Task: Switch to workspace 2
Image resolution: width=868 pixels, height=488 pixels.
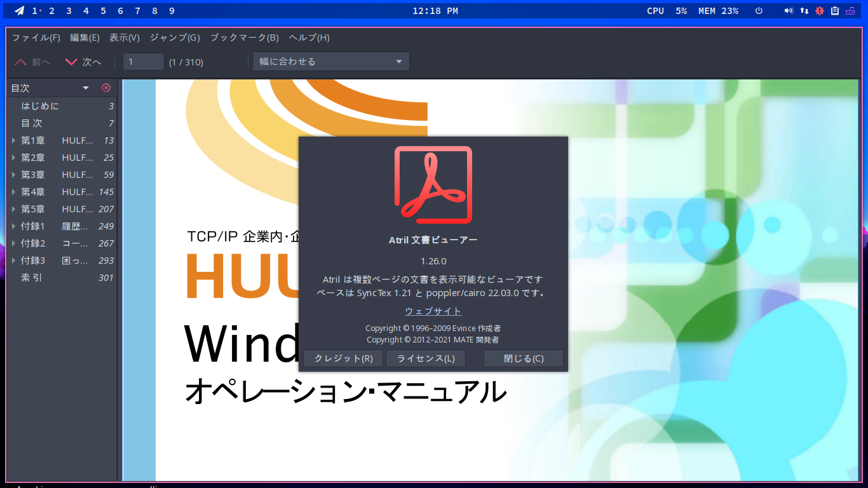Action: coord(51,11)
